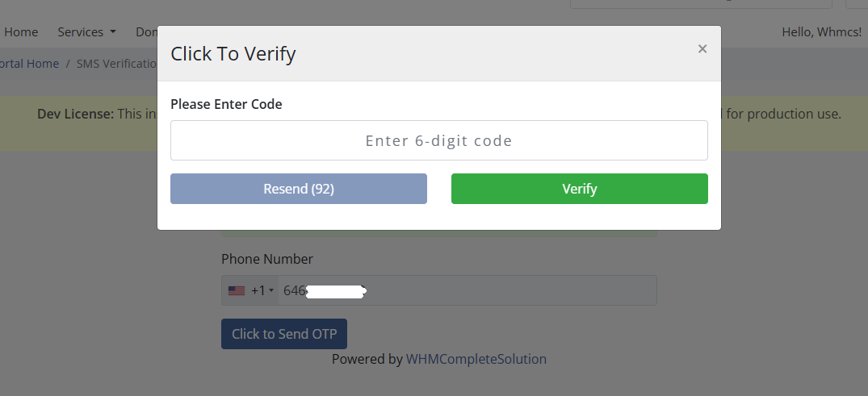Click the US flag icon
The image size is (868, 396).
click(x=237, y=290)
